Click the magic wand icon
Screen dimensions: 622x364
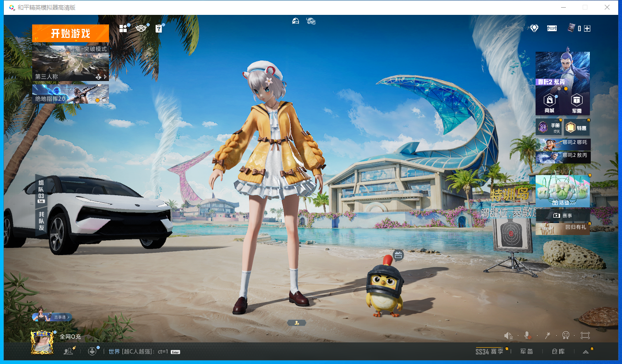click(x=547, y=336)
